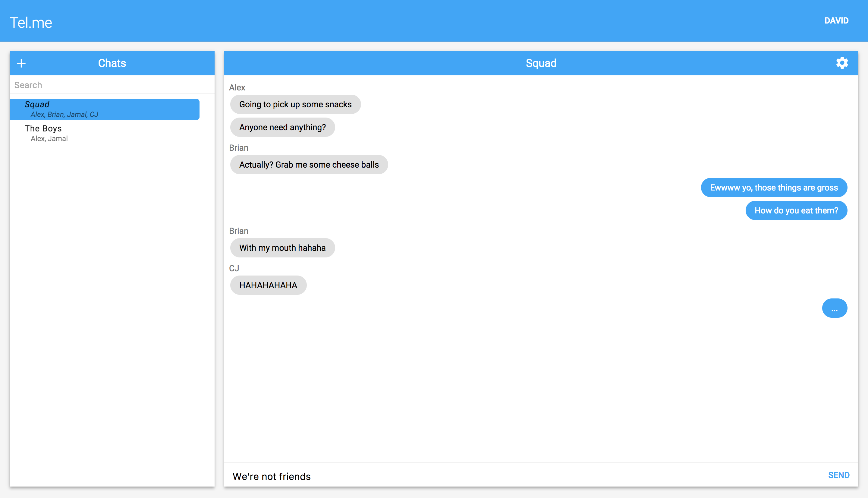Click the "How do you eat them?" message

796,210
